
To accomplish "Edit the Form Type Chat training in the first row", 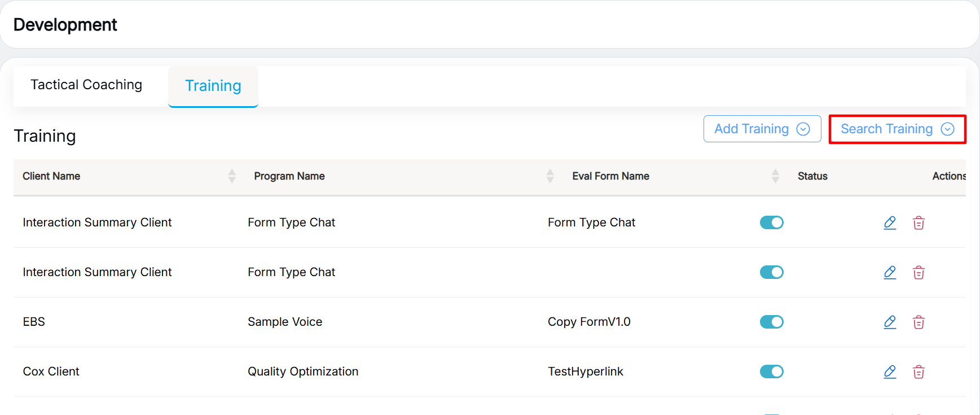I will tap(890, 222).
